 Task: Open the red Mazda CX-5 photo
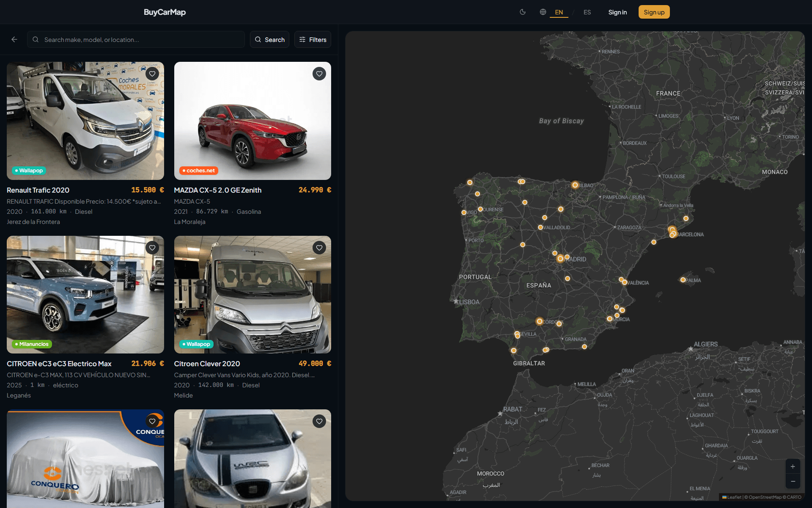[x=252, y=121]
